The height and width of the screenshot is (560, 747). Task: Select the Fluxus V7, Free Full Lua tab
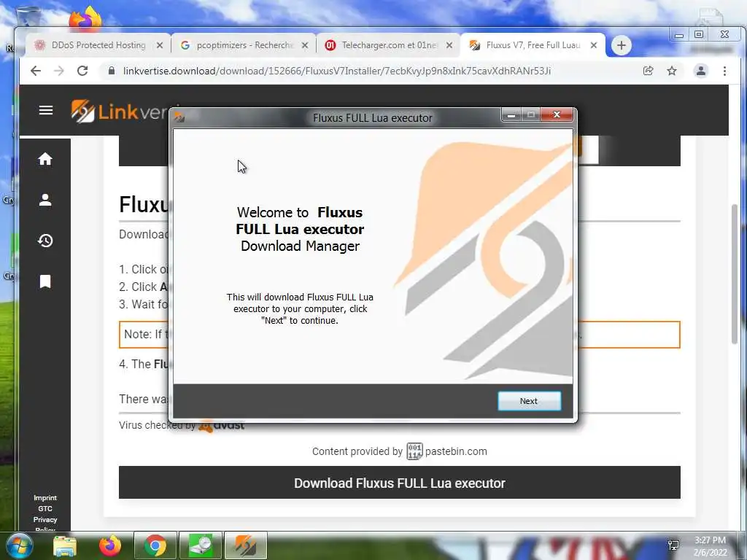[x=533, y=45]
